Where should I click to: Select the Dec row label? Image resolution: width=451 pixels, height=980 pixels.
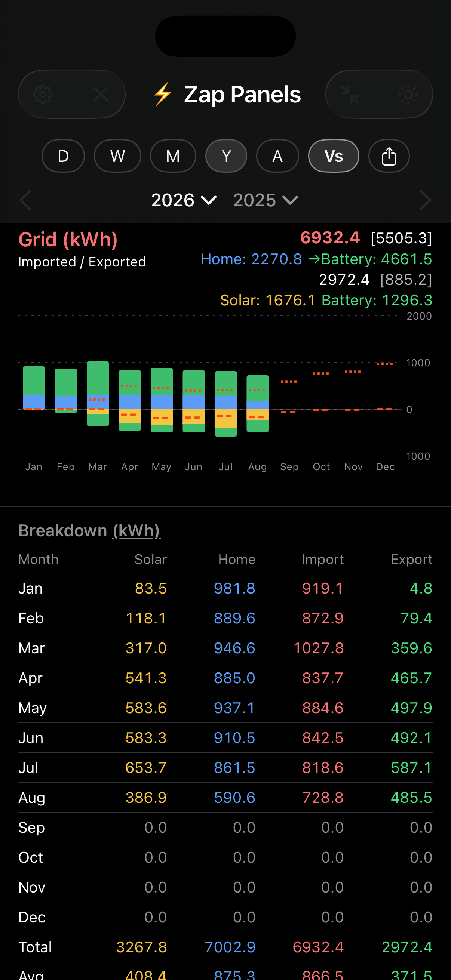[32, 918]
